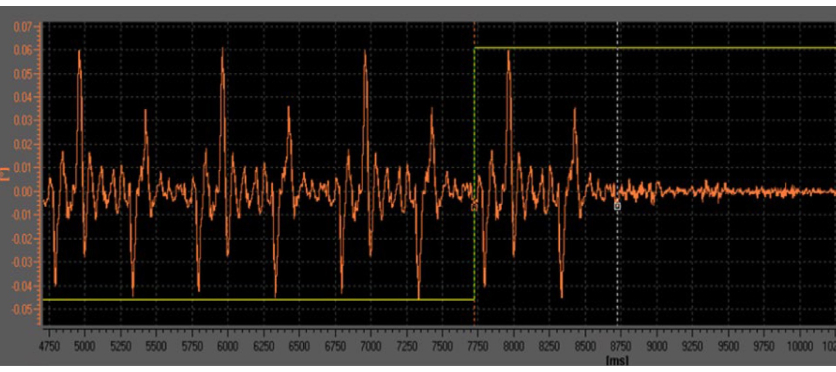Click the 9000 tick label on the time axis
This screenshot has height=372, width=836.
coord(656,346)
